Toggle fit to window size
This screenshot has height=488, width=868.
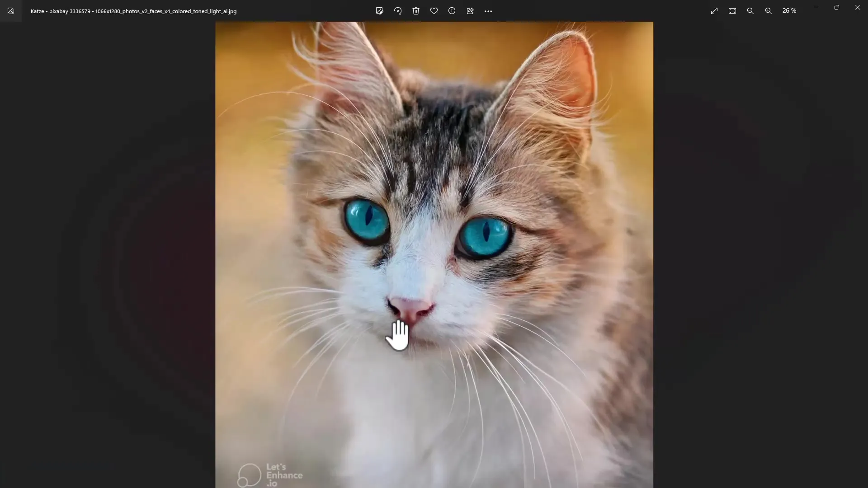coord(732,11)
